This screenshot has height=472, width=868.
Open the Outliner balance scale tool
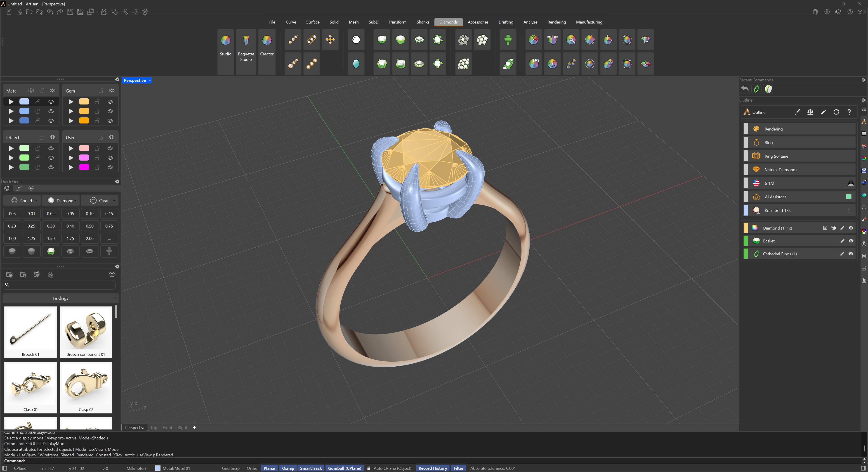(x=810, y=112)
